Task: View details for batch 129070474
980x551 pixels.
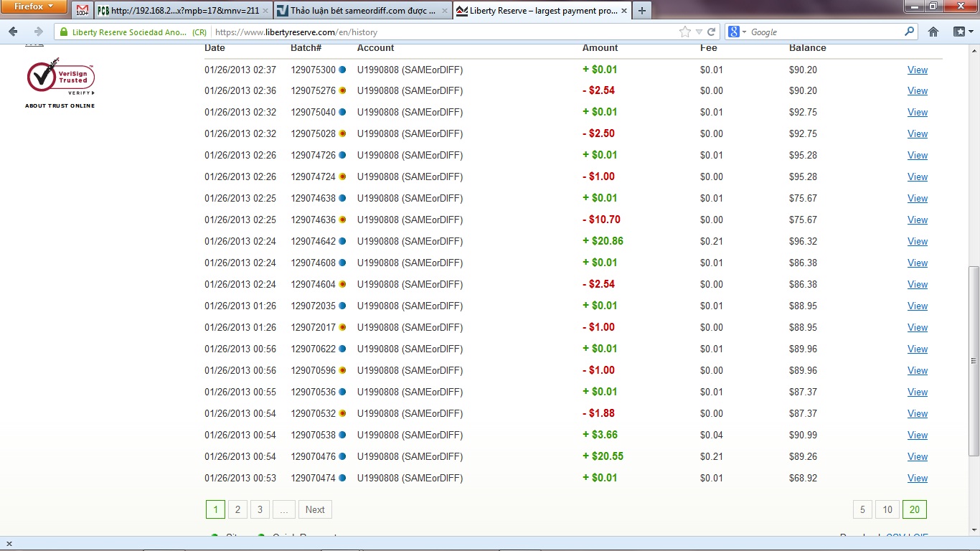Action: click(x=918, y=478)
